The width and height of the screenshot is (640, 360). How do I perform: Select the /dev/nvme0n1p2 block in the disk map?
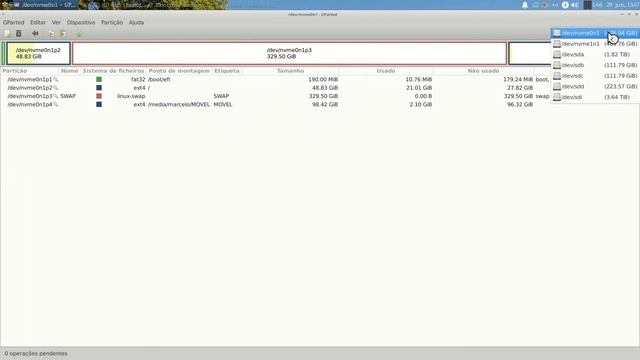(x=38, y=53)
